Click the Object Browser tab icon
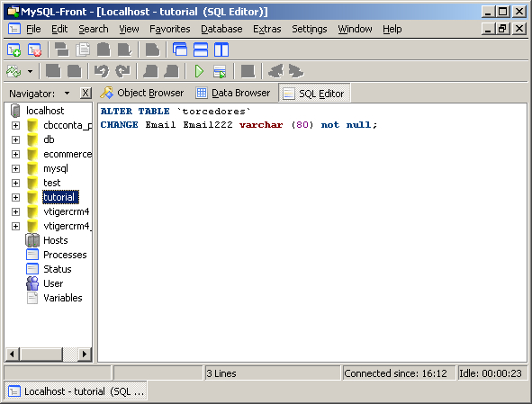 107,93
